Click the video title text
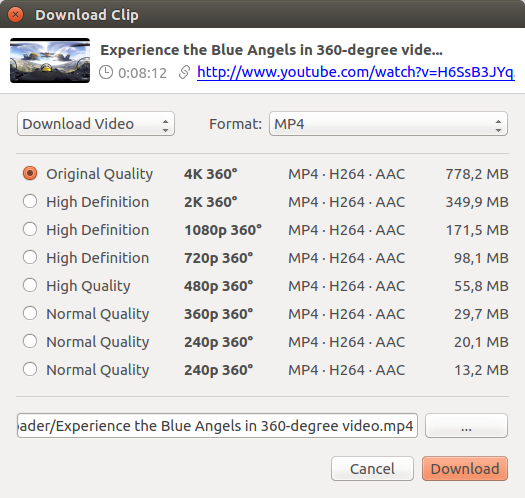This screenshot has height=498, width=525. 271,50
